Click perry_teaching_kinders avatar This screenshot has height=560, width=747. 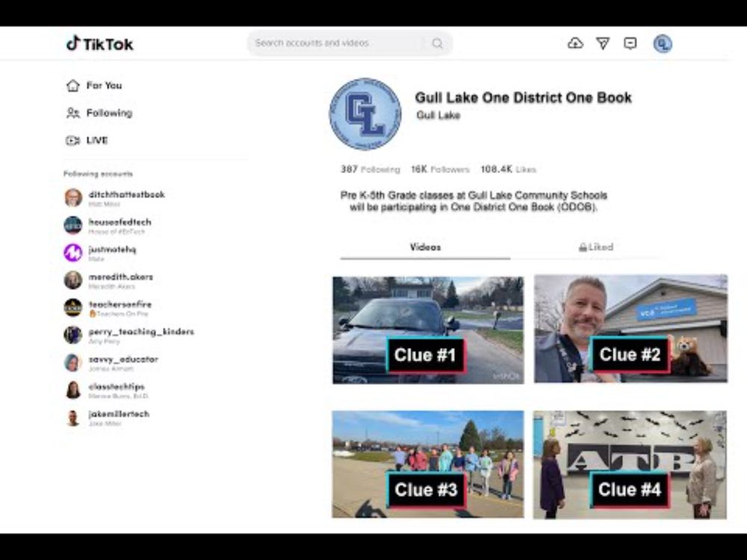point(73,335)
